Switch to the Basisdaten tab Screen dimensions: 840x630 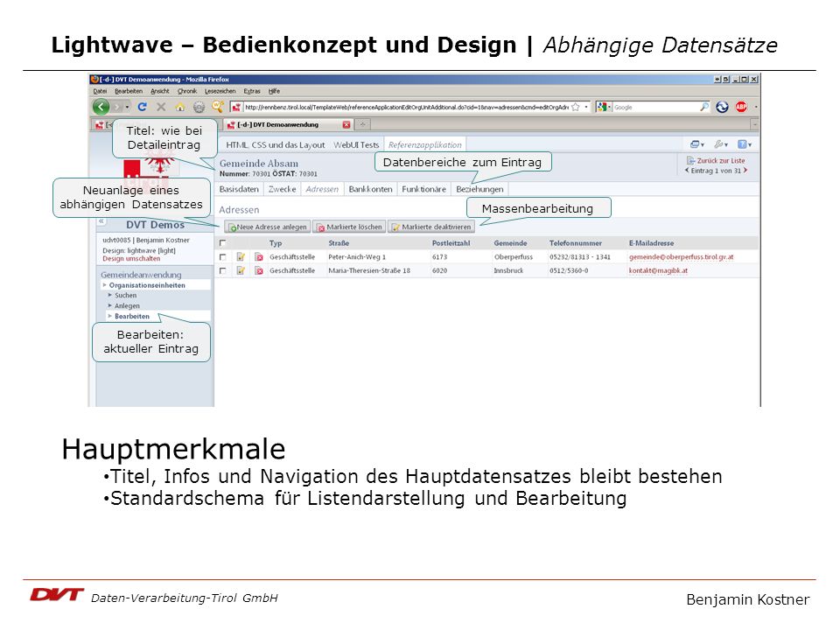click(239, 189)
